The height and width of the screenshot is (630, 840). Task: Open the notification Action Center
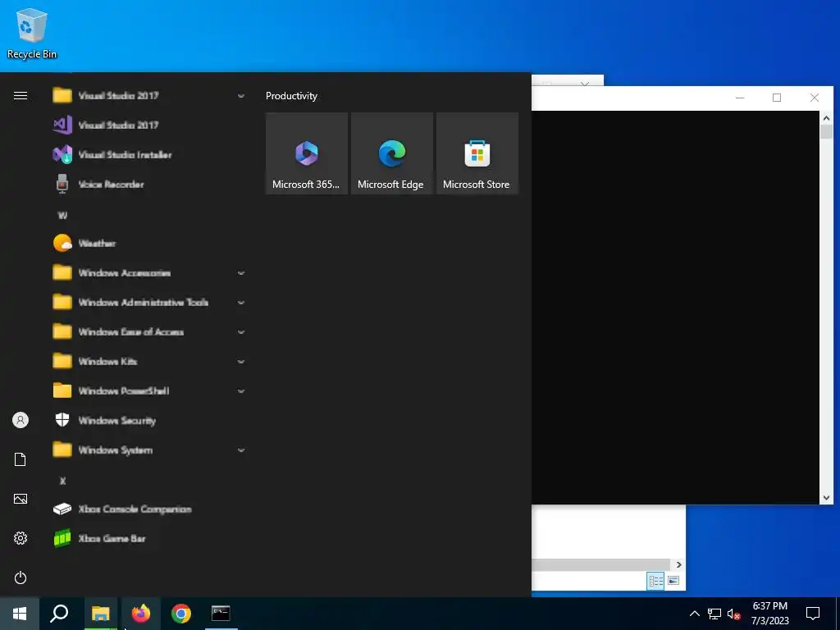point(813,614)
